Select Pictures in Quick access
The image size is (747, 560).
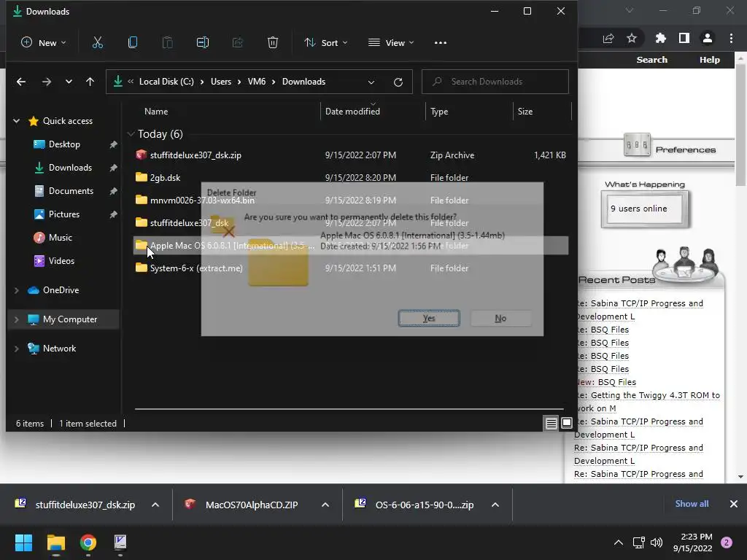[64, 214]
